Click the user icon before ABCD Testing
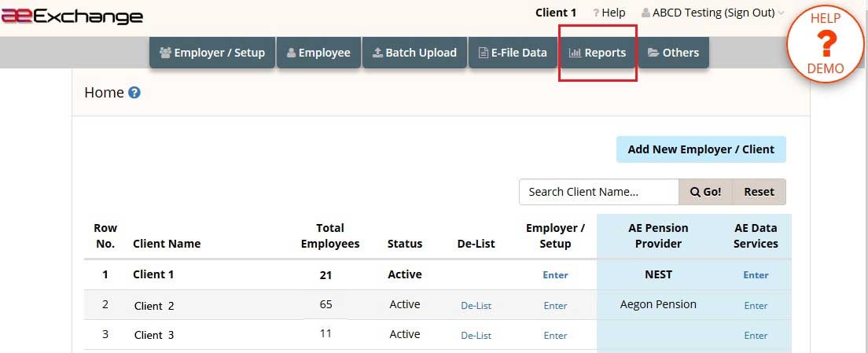Image resolution: width=868 pixels, height=353 pixels. point(645,13)
